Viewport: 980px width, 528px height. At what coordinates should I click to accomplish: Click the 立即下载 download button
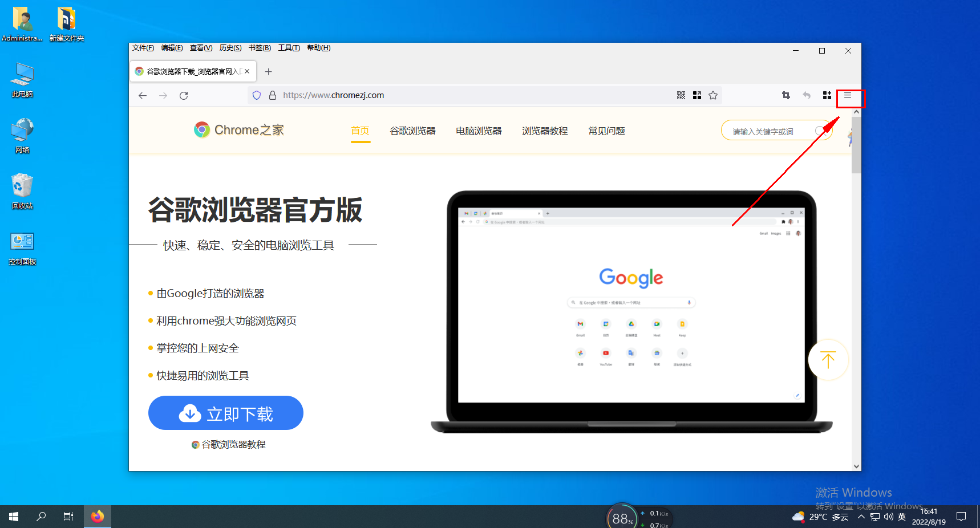click(226, 413)
